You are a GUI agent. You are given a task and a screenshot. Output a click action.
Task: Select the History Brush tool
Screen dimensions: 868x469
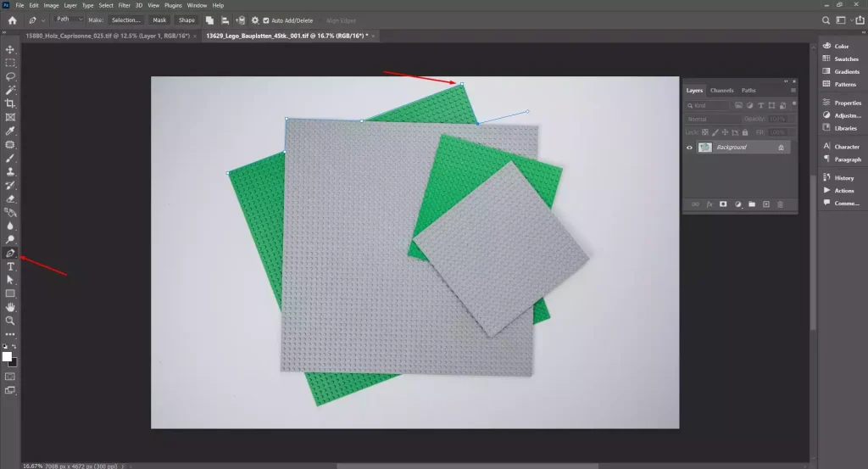tap(10, 185)
